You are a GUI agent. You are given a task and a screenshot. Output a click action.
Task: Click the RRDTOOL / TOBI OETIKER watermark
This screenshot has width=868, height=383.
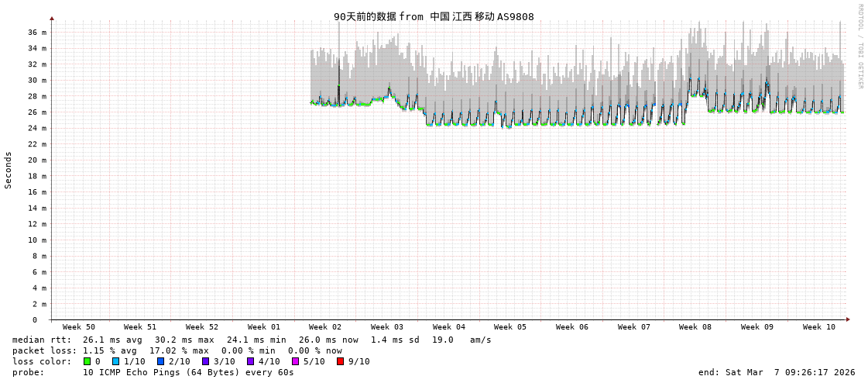[860, 47]
